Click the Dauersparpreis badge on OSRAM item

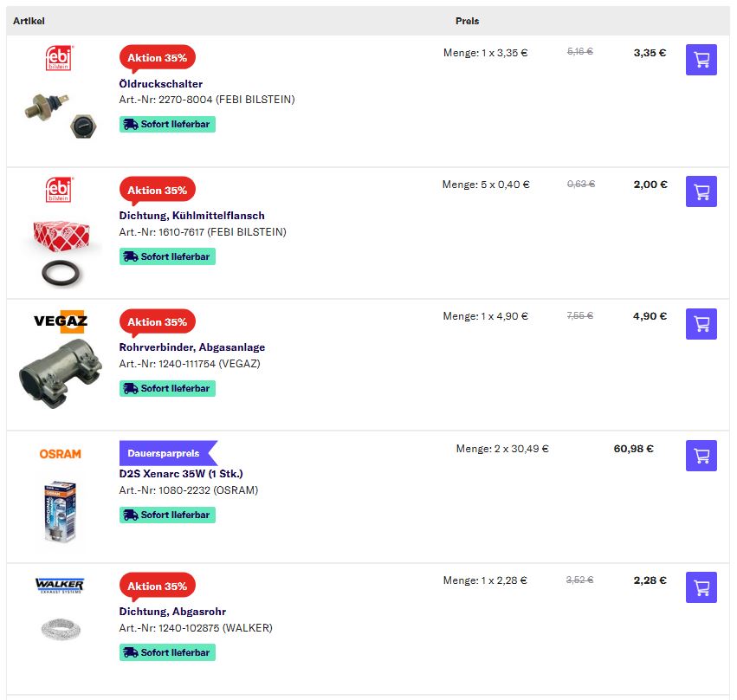165,453
